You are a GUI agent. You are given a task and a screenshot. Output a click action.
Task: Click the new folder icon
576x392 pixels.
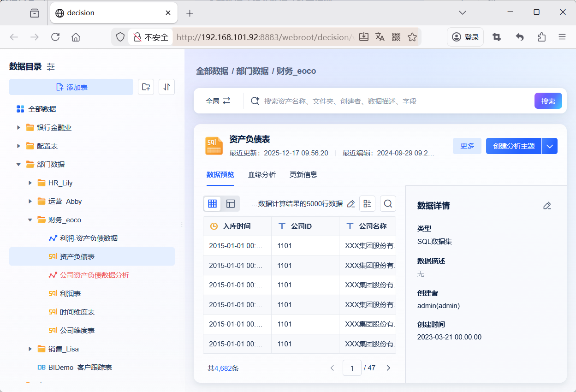146,87
